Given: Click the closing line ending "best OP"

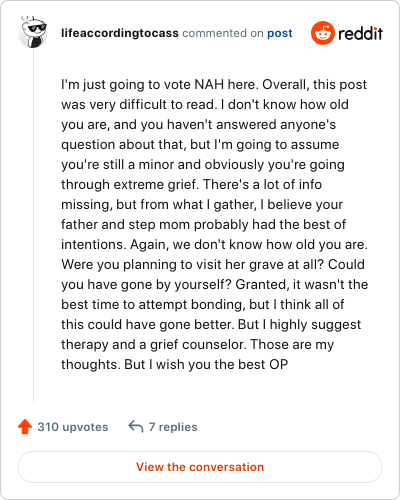Looking at the screenshot, I should coord(174,365).
